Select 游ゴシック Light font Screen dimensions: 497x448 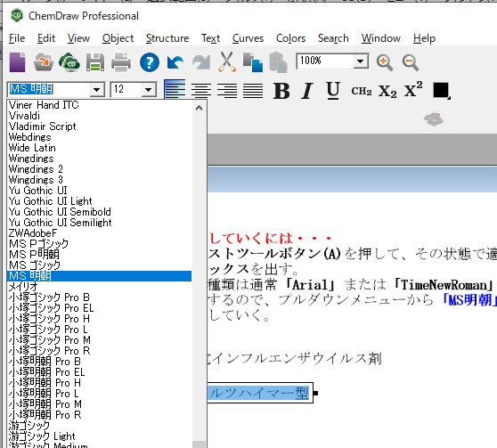[x=100, y=436]
